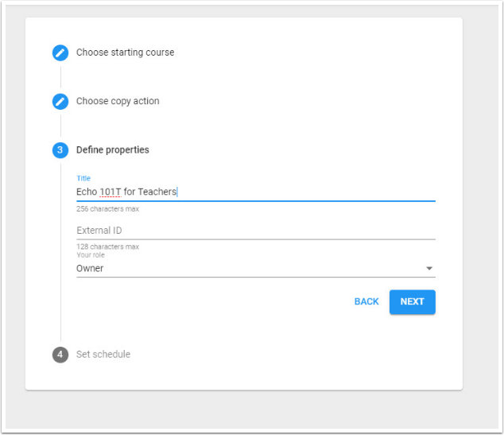Click the step 3 number circle
The image size is (504, 435).
click(60, 150)
